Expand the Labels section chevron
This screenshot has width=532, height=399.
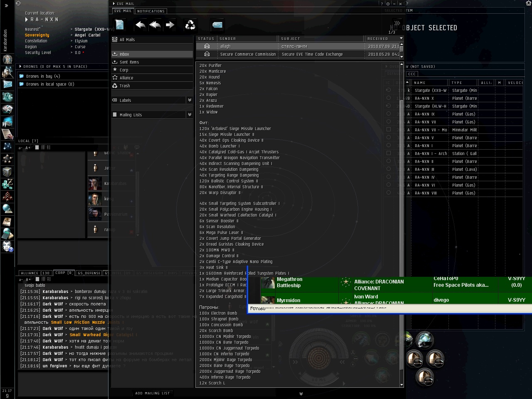[x=190, y=100]
